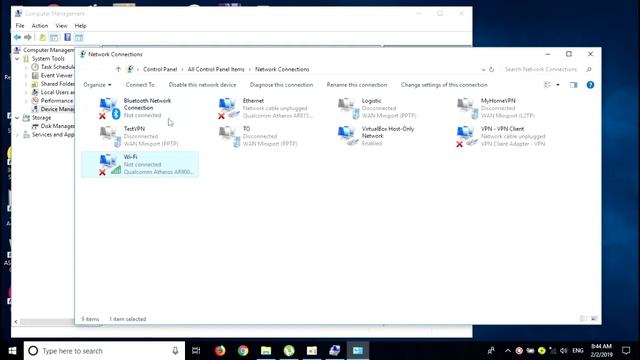Open Task View on the taskbar
The width and height of the screenshot is (640, 360).
click(x=196, y=351)
